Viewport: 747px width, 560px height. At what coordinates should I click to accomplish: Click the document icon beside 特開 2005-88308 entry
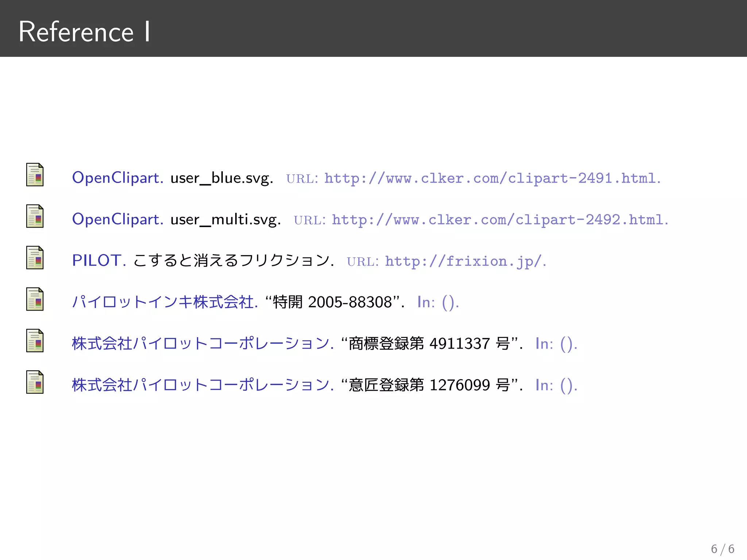click(35, 299)
